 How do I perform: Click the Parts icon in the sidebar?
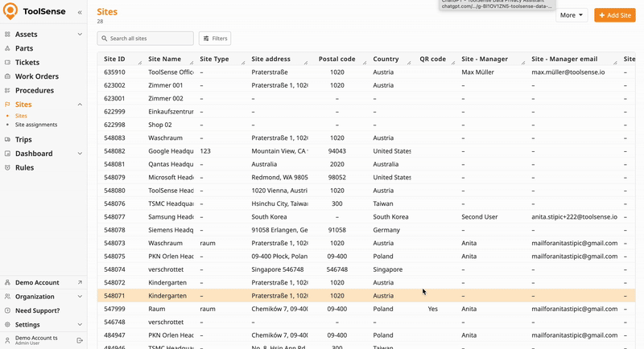click(x=7, y=48)
